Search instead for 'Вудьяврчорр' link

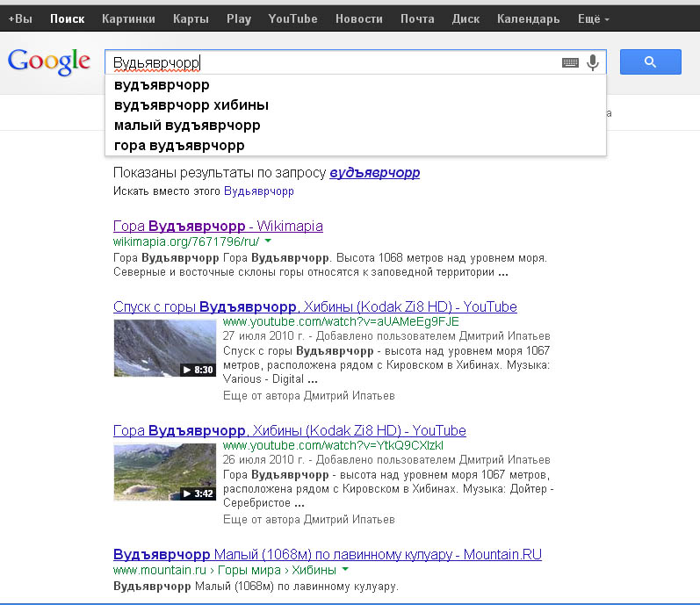259,191
